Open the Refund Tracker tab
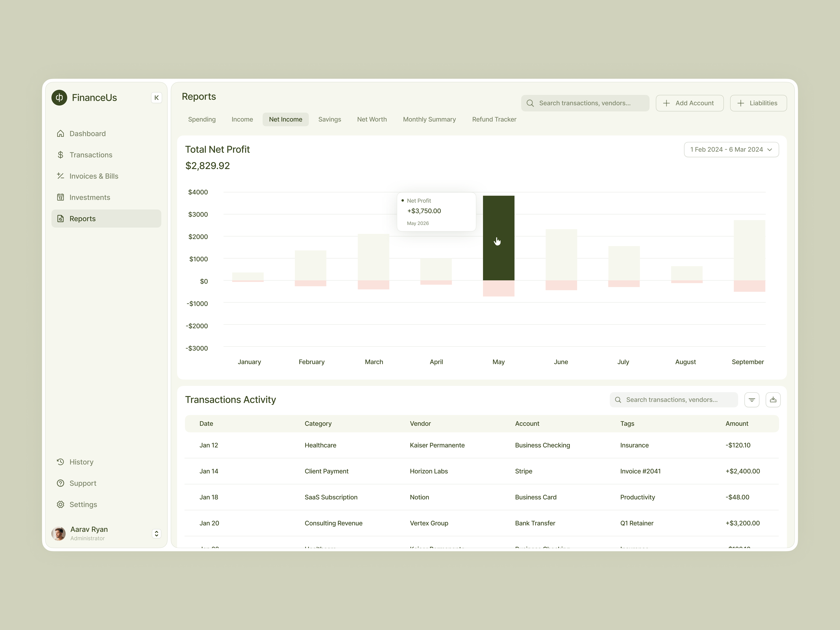 coord(494,119)
